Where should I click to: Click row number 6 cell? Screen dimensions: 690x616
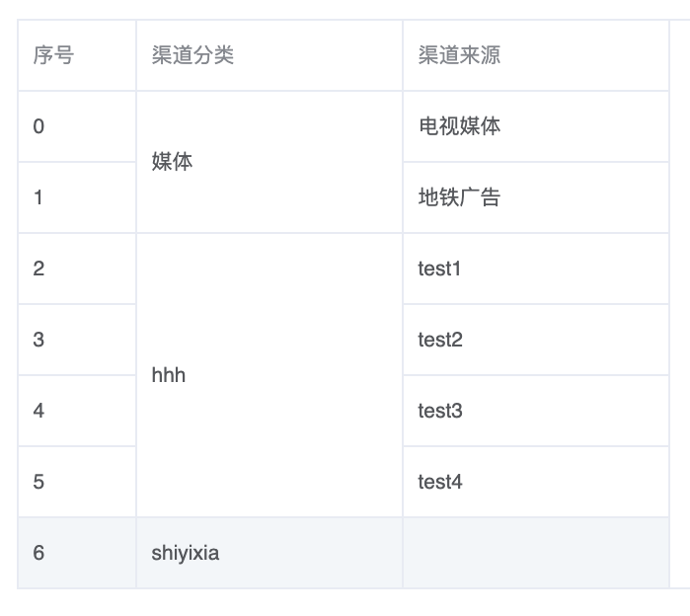coord(77,553)
